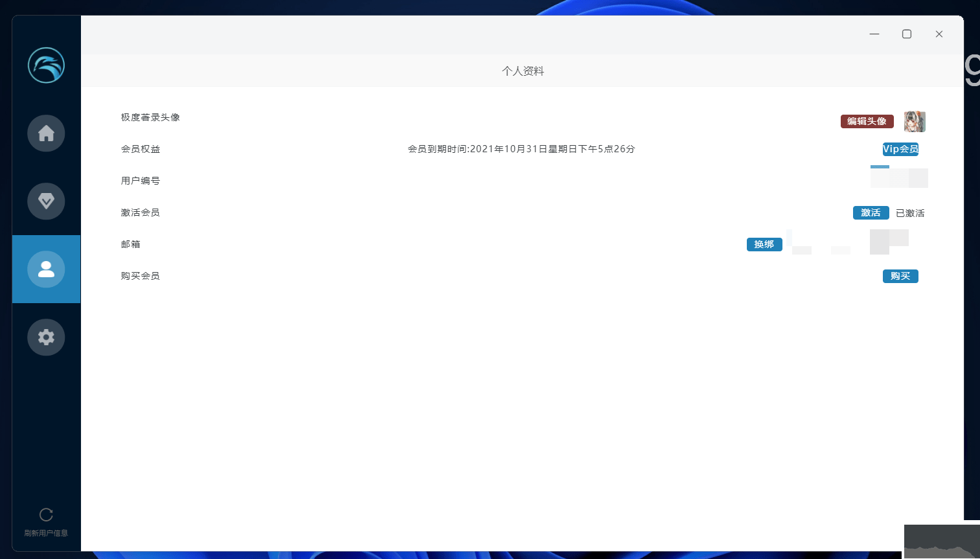Refresh user info with 刷新用户信息 icon
This screenshot has height=559, width=980.
(x=46, y=516)
